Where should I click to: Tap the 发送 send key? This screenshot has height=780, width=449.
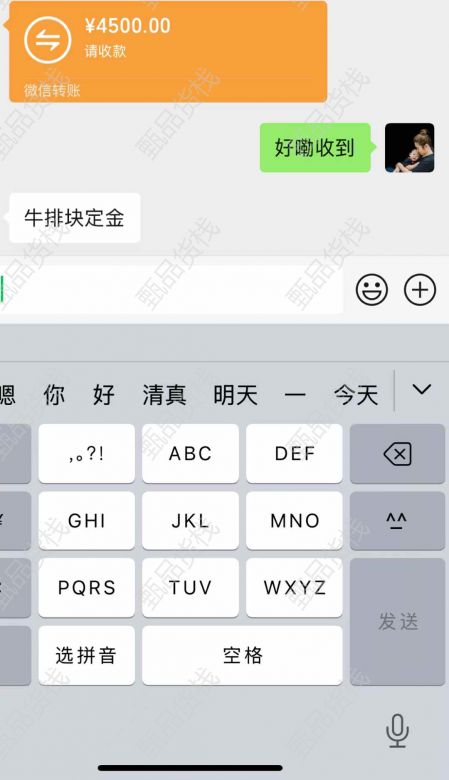(x=397, y=622)
